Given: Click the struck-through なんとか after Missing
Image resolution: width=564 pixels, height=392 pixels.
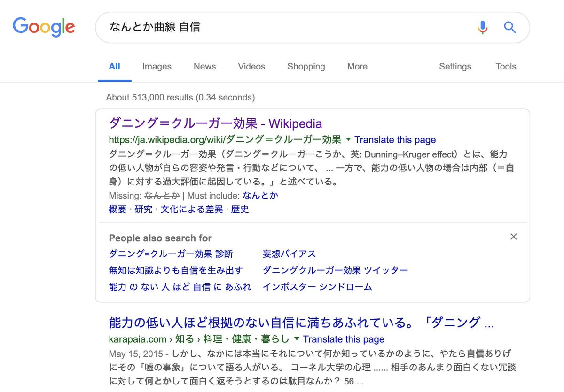Looking at the screenshot, I should 162,196.
